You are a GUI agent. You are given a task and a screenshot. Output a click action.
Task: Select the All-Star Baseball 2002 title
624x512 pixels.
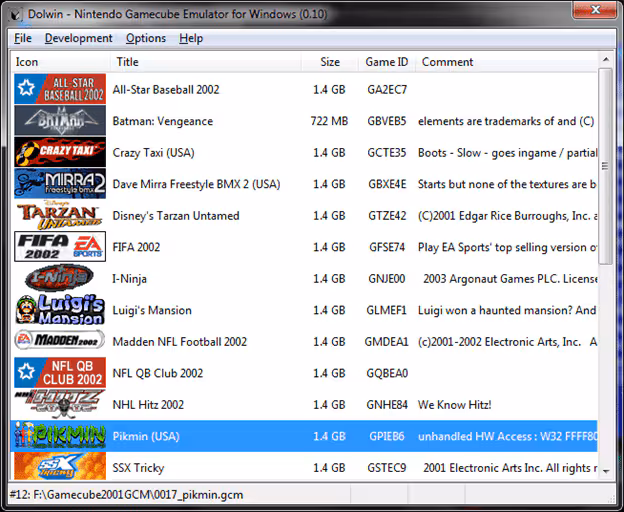pos(166,90)
